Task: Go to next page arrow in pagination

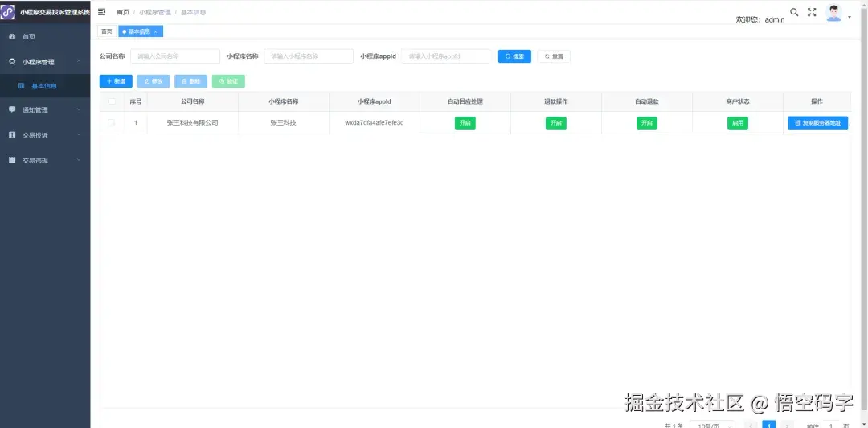Action: click(x=787, y=426)
